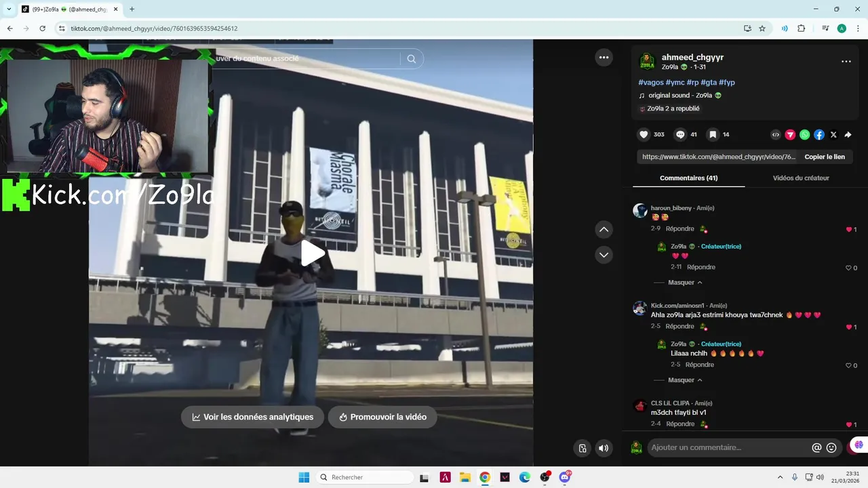Click Copier le lien button

point(825,157)
